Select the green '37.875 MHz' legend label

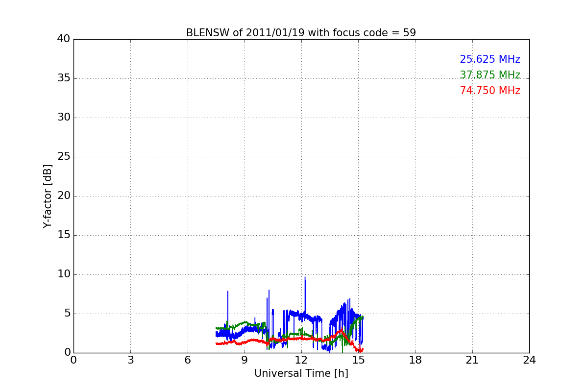490,75
